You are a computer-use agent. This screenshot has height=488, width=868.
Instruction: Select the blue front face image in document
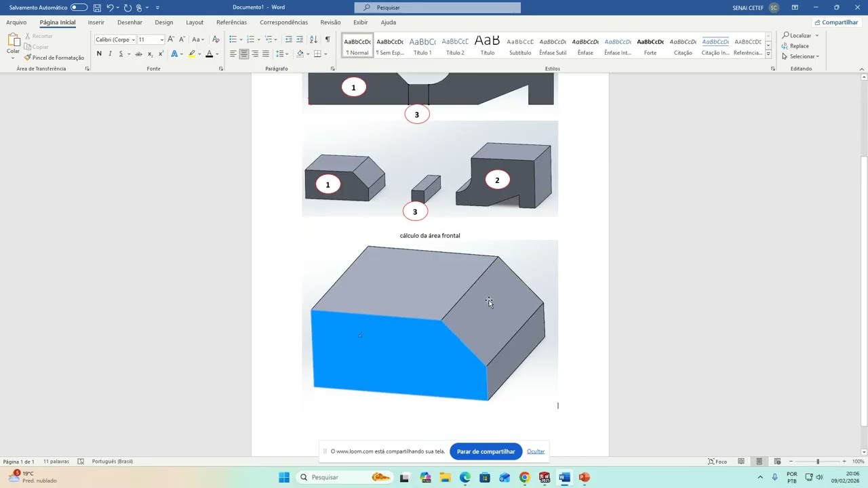(430, 325)
